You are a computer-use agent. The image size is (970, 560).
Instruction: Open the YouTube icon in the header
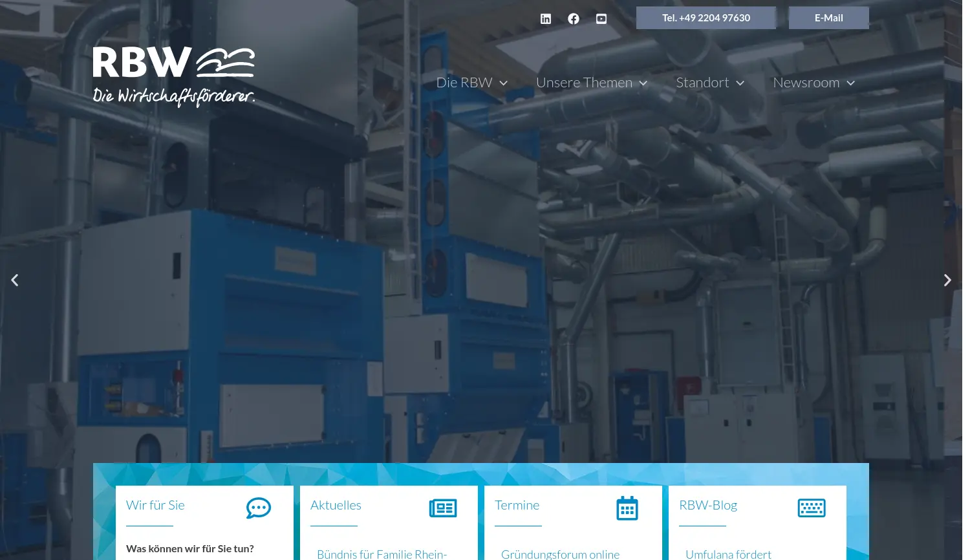[x=601, y=19]
